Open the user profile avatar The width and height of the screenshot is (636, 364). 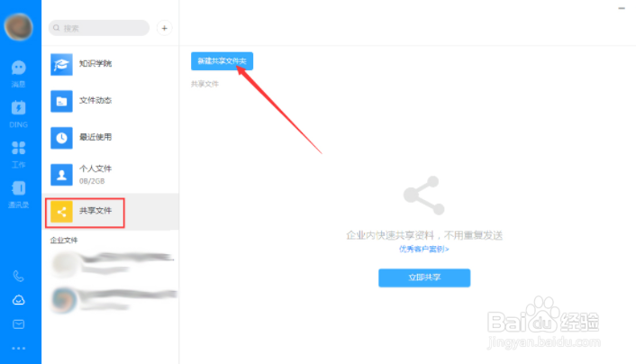(19, 27)
